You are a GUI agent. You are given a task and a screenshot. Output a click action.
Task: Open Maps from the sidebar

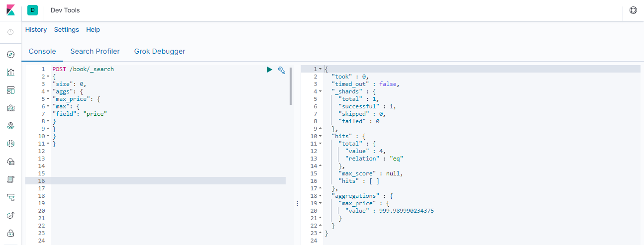pos(10,126)
